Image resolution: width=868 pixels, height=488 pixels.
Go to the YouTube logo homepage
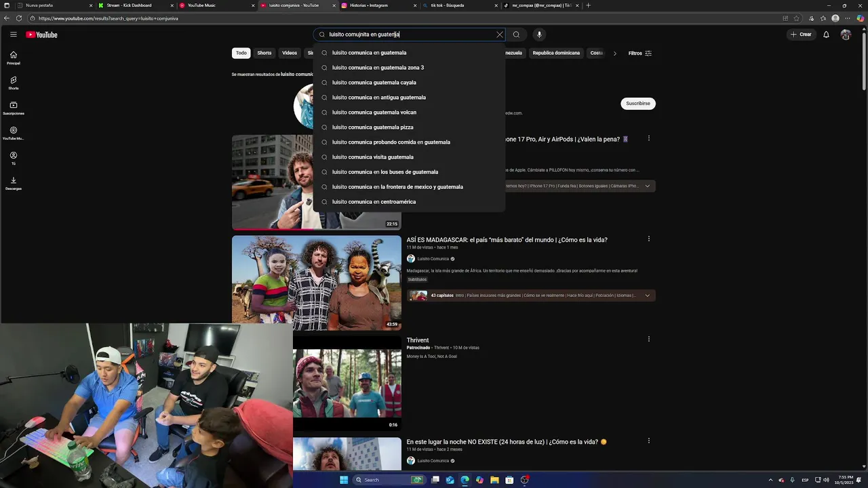41,35
